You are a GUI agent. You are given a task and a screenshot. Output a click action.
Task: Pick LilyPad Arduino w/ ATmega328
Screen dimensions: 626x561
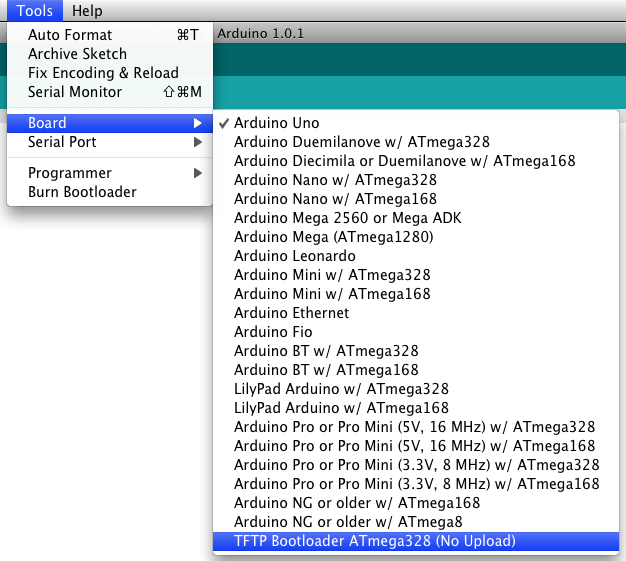[416, 389]
